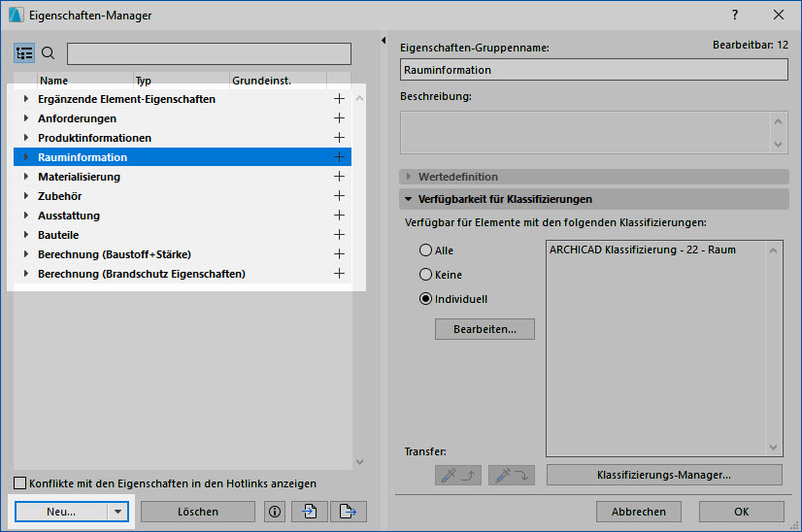
Task: Click the inject syringe transfer icon
Action: click(513, 475)
